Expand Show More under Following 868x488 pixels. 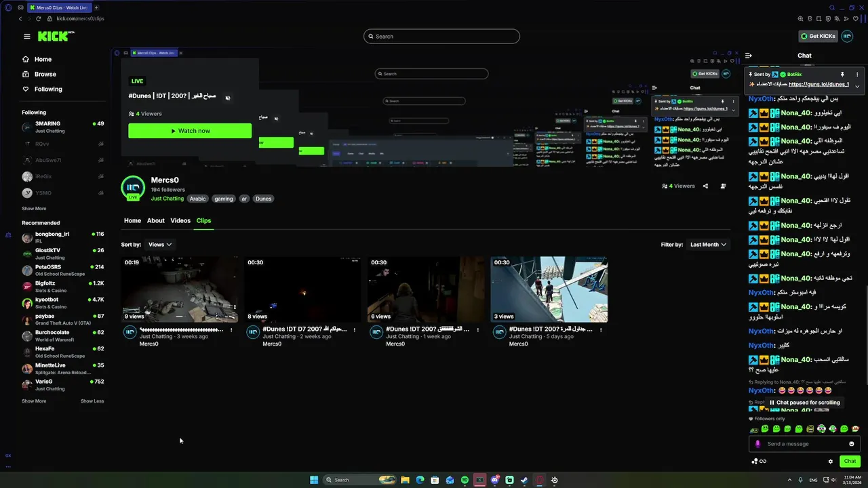[x=34, y=209]
